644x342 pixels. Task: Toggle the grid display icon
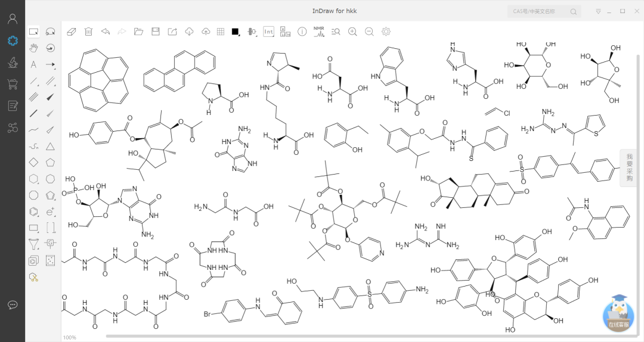[x=220, y=32]
